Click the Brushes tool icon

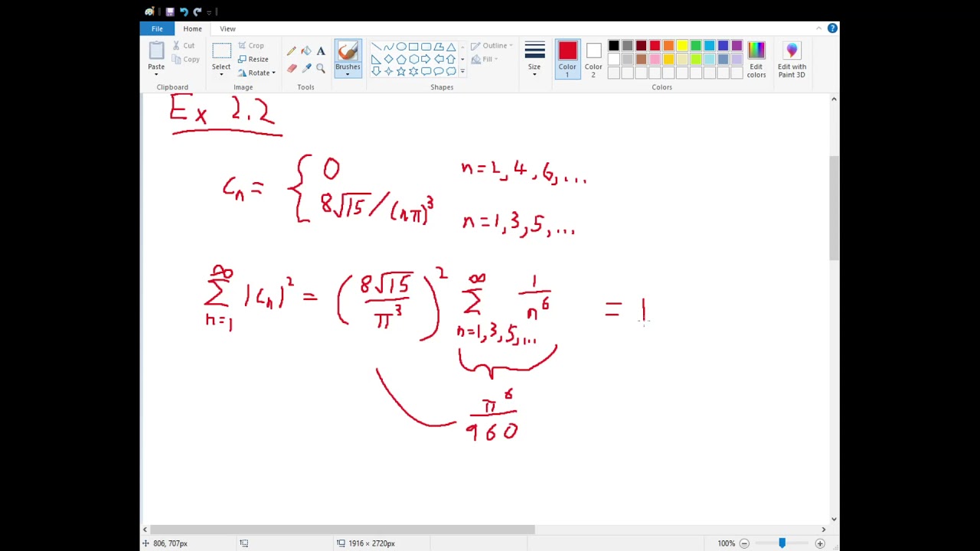point(348,51)
